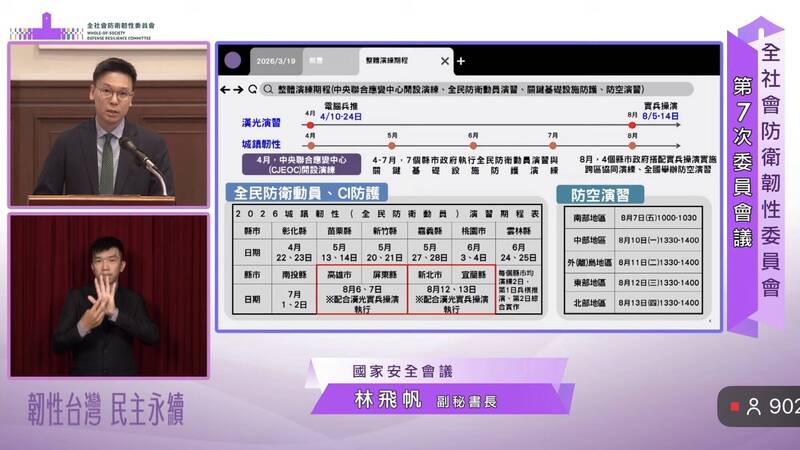Click the forward arrow in slide browser
The height and width of the screenshot is (450, 800).
point(237,89)
